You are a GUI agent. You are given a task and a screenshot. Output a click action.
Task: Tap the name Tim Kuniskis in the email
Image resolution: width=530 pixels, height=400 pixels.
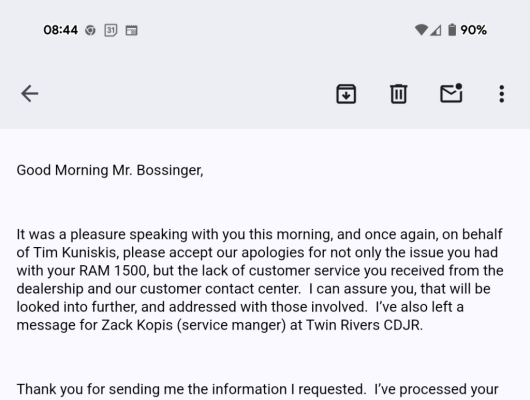coord(75,253)
